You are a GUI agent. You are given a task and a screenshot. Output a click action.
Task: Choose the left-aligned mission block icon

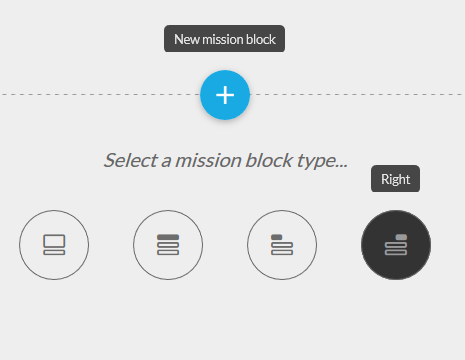click(x=282, y=245)
